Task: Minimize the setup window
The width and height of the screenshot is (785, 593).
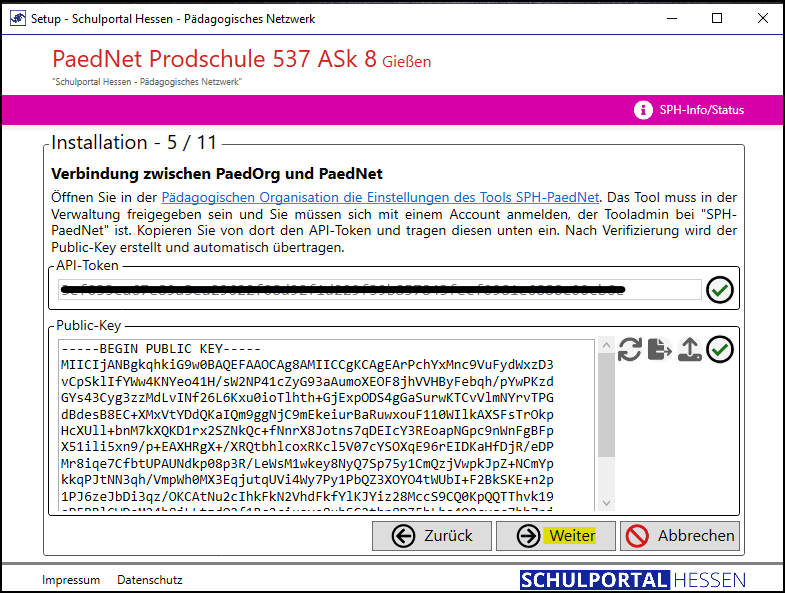Action: (672, 19)
